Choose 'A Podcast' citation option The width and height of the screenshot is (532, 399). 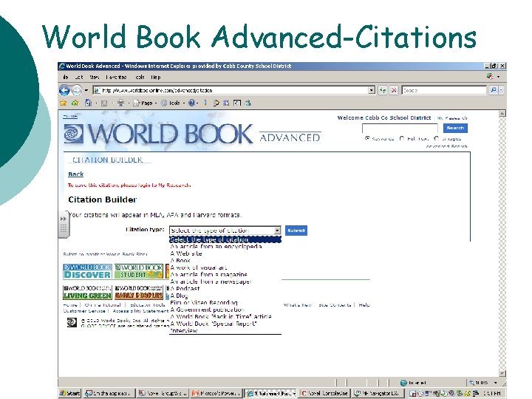[225, 288]
